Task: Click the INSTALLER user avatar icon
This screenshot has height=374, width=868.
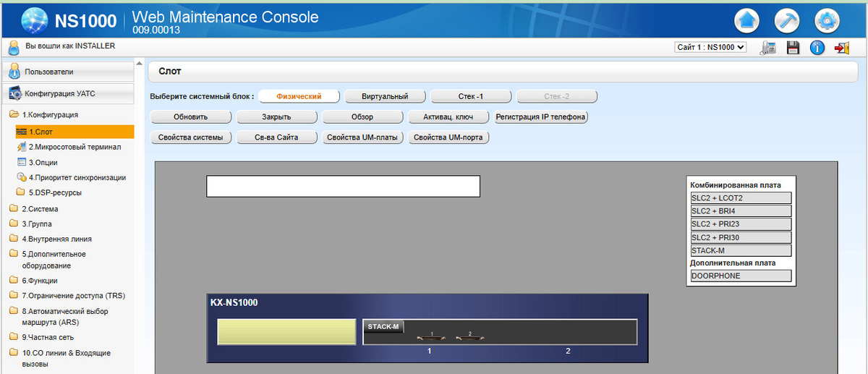Action: point(13,48)
